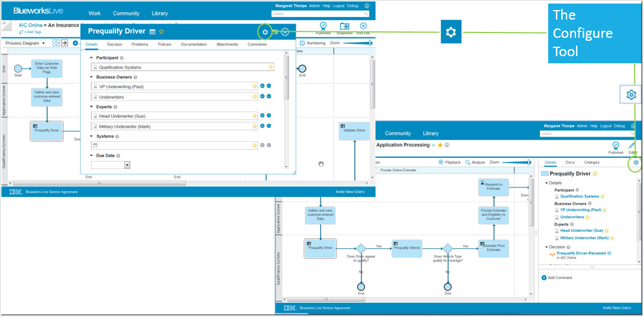
Task: Collapse Decision section in bottom-right pane
Action: point(546,247)
